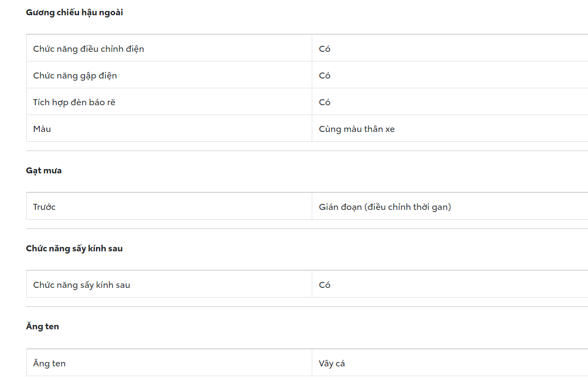Click 'Có' value for Chức năng điều chỉnh điện
588x380 pixels.
325,49
